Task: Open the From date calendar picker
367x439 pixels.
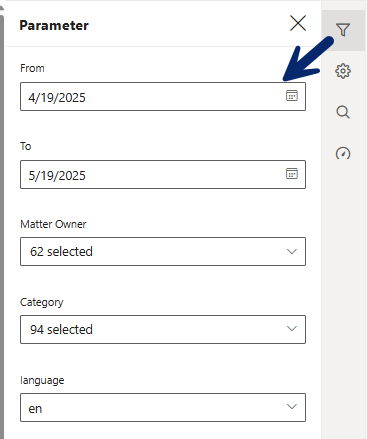Action: (x=292, y=96)
